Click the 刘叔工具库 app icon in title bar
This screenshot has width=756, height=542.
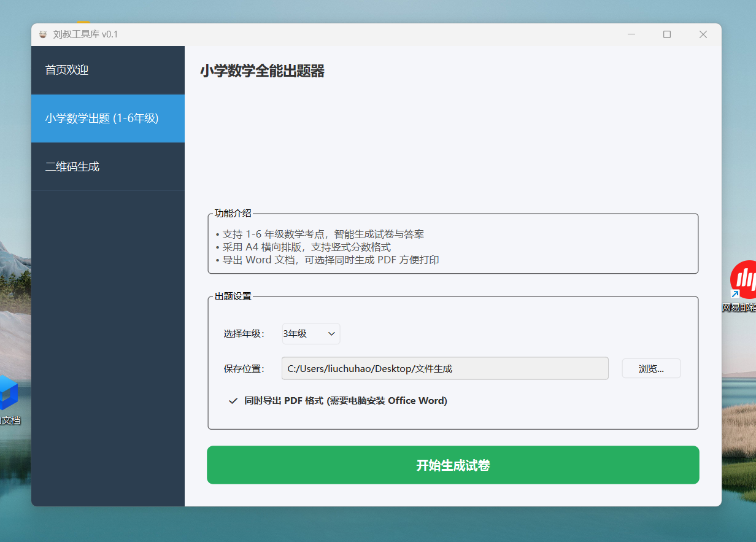[43, 34]
